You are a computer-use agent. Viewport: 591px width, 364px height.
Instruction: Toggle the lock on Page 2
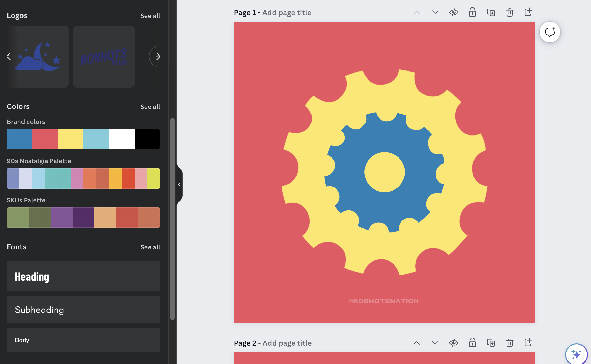[x=472, y=343]
